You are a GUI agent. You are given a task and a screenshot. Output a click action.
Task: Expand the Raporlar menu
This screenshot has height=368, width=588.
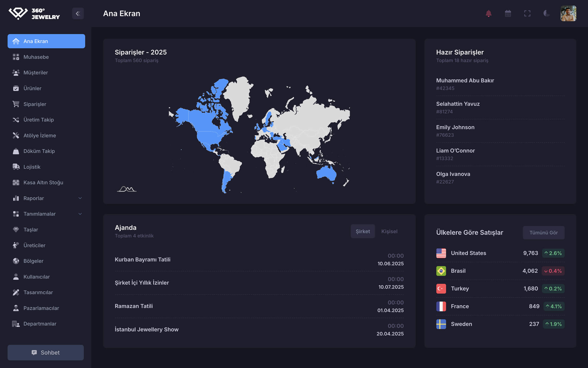click(34, 198)
